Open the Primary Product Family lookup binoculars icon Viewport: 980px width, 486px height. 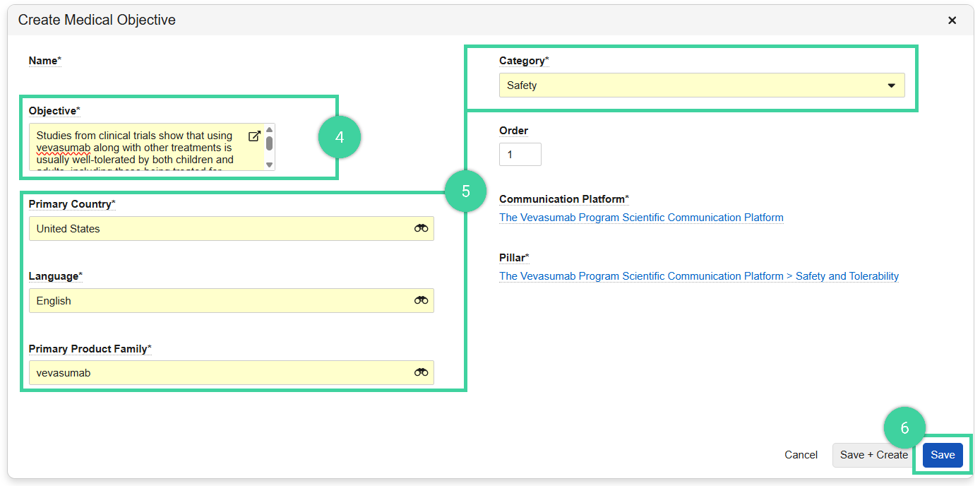(421, 372)
